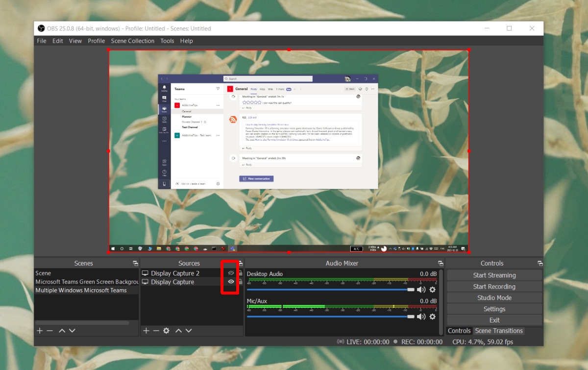588x370 pixels.
Task: Enable Studio Mode
Action: [x=494, y=297]
